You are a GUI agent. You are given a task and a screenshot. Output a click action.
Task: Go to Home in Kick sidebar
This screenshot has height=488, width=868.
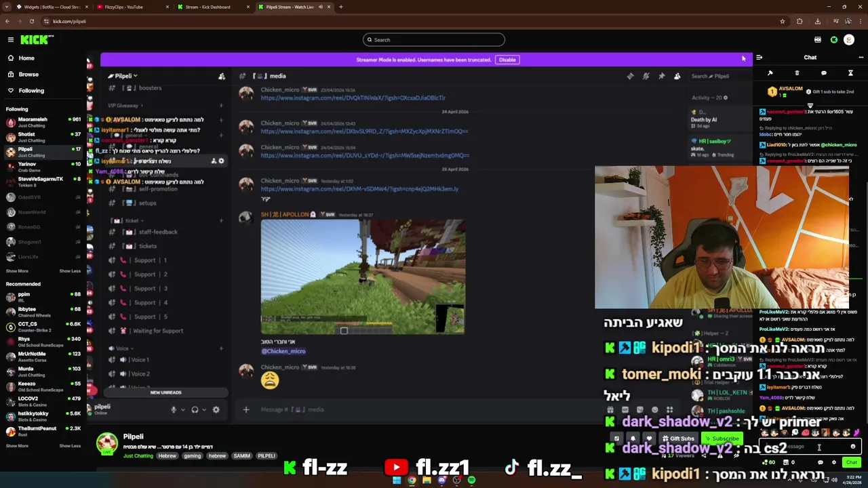click(26, 58)
